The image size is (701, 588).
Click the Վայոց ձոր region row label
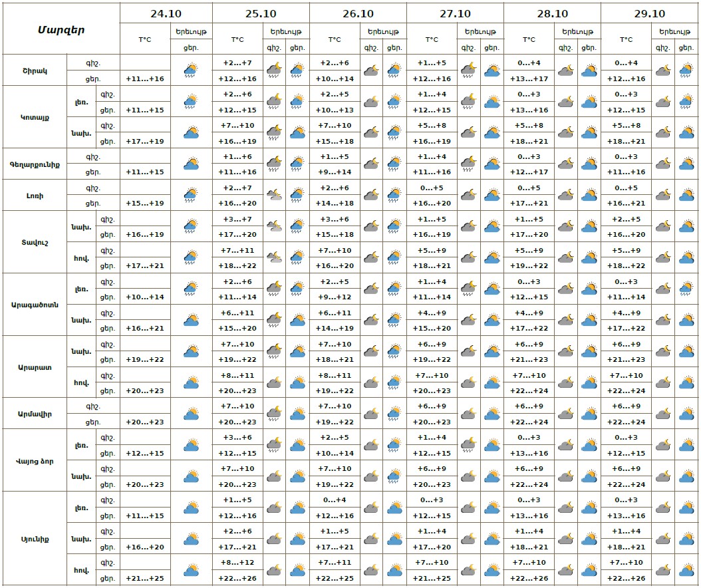(35, 461)
